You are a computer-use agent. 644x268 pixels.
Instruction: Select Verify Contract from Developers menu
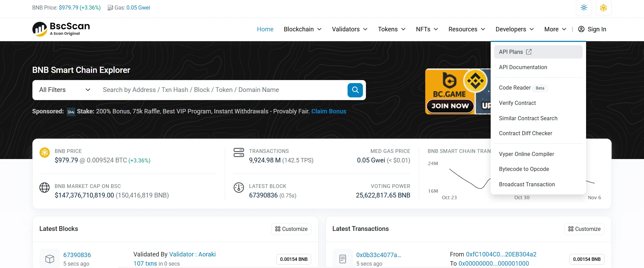[517, 103]
